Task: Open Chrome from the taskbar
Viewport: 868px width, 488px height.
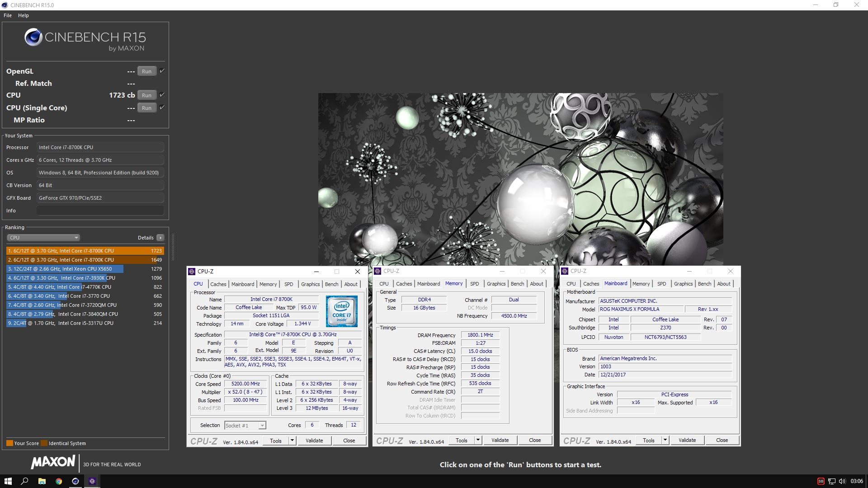Action: pos(59,481)
